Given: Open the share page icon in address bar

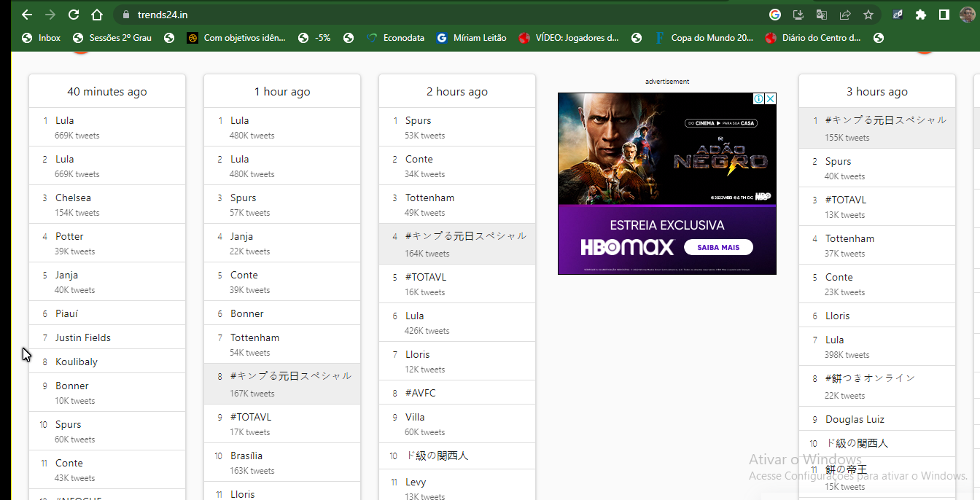Looking at the screenshot, I should (x=845, y=15).
